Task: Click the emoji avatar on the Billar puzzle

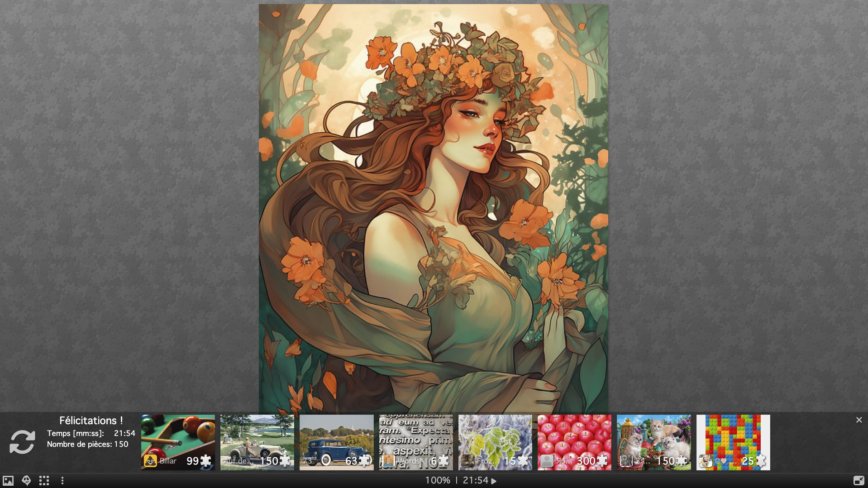Action: tap(150, 461)
